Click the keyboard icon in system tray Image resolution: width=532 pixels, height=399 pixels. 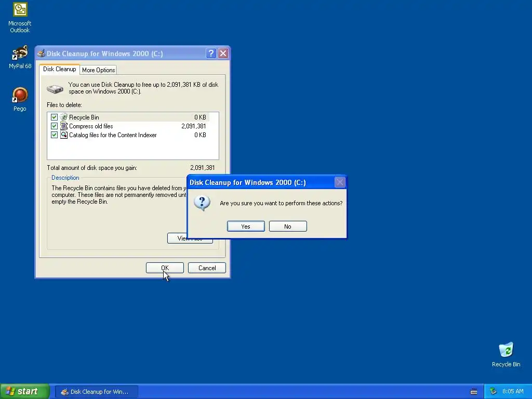[474, 392]
